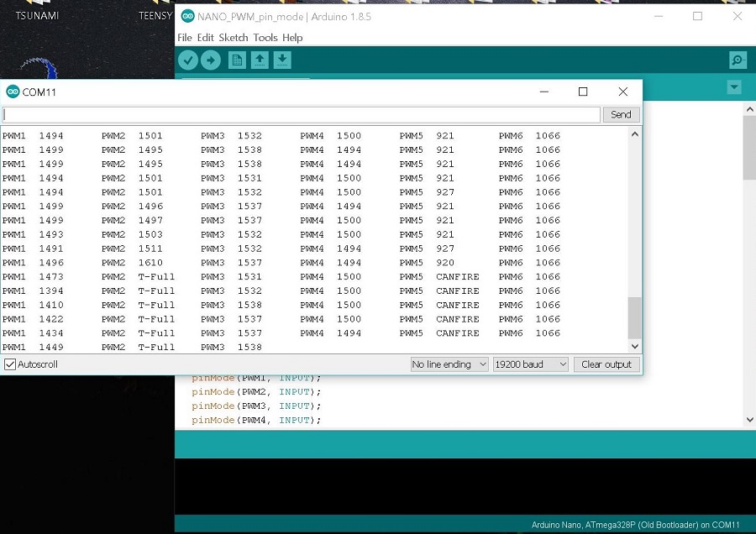Click the Verify sketch checkmark icon

[188, 60]
